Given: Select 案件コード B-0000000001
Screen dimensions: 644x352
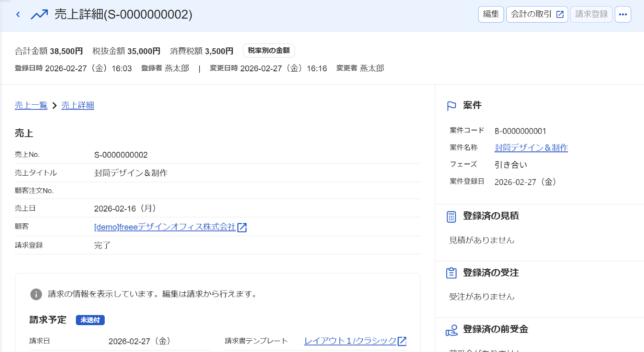Looking at the screenshot, I should pyautogui.click(x=520, y=131).
